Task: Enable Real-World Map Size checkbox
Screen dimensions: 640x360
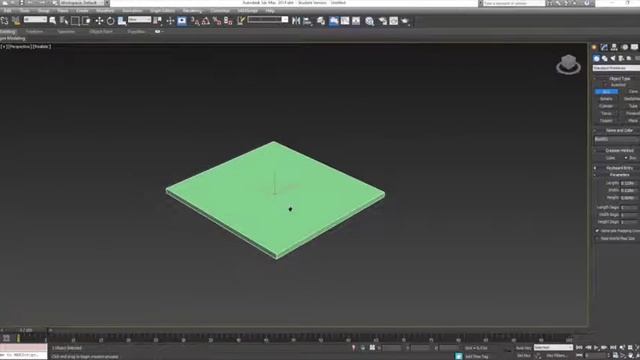Action: tap(597, 238)
